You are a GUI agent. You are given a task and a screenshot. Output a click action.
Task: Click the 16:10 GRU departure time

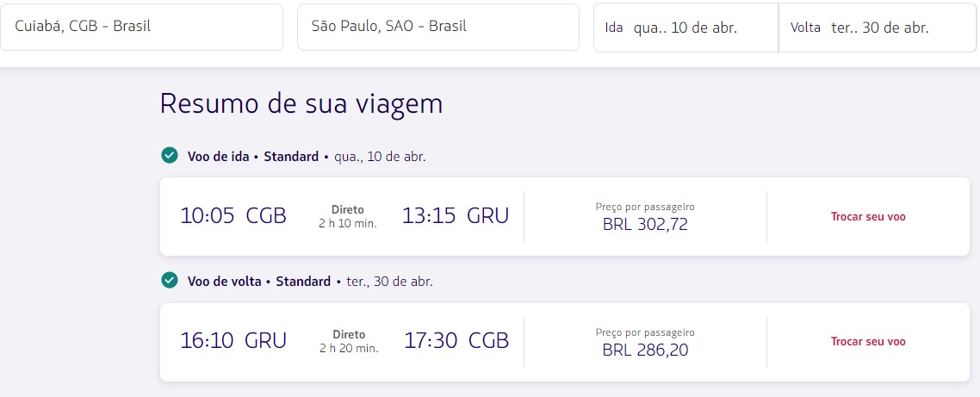click(x=233, y=341)
